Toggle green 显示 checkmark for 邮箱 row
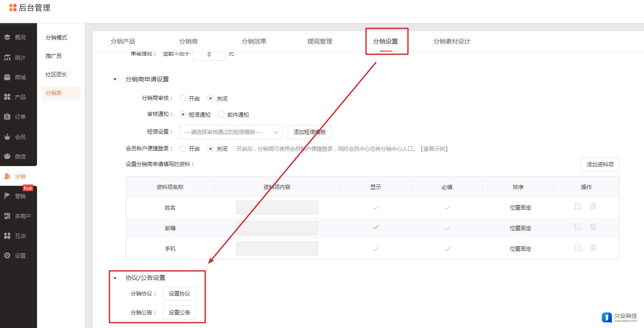Image resolution: width=644 pixels, height=328 pixels. 375,227
